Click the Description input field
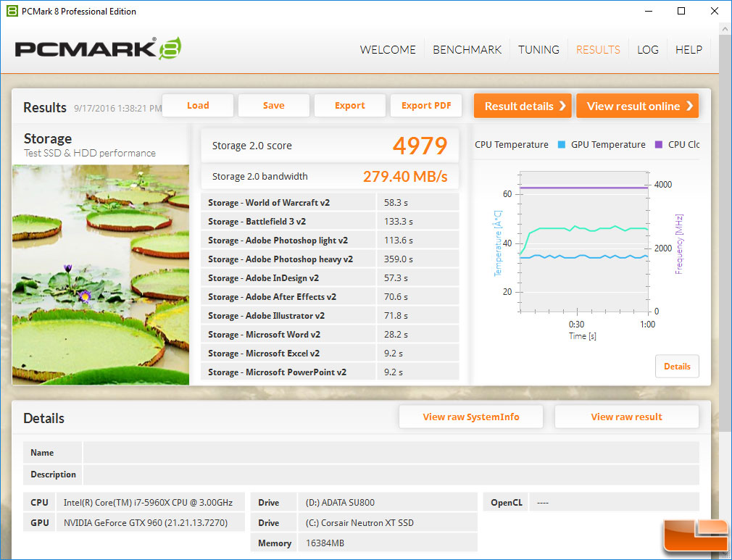732x560 pixels. 391,474
